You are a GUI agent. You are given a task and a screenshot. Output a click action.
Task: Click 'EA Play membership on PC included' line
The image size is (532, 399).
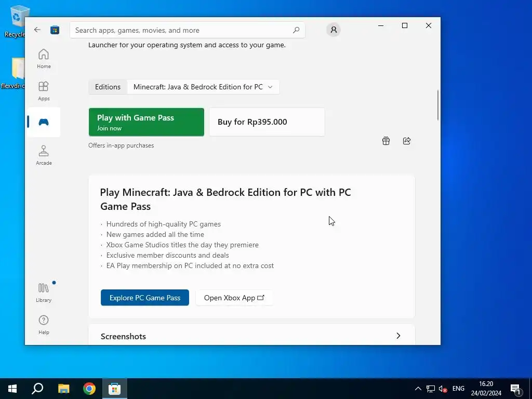tap(190, 265)
